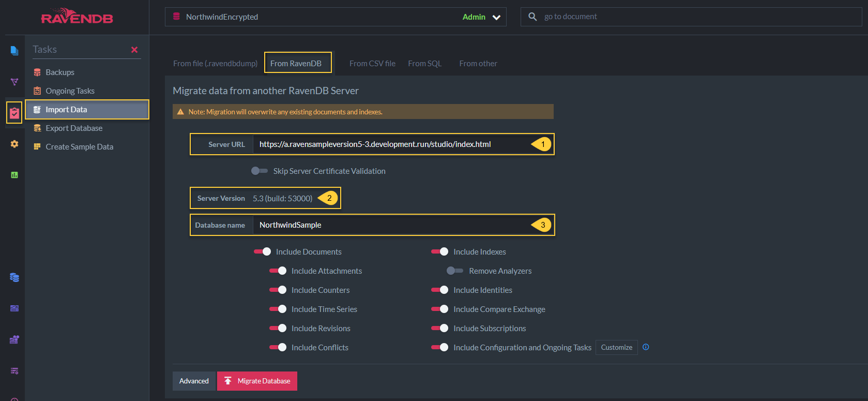
Task: Open the Databases stack sidebar icon
Action: pyautogui.click(x=14, y=277)
